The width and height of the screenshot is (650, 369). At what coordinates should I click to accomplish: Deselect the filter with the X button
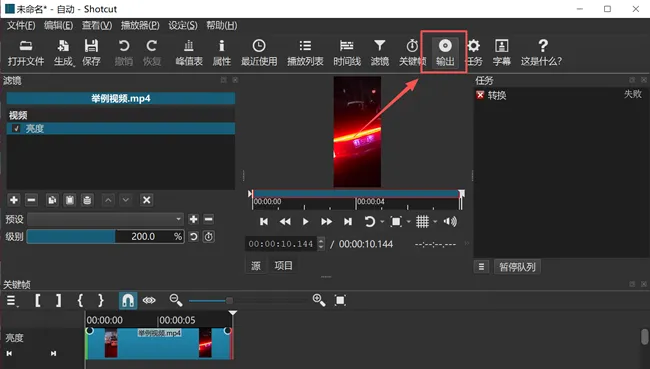pos(146,200)
